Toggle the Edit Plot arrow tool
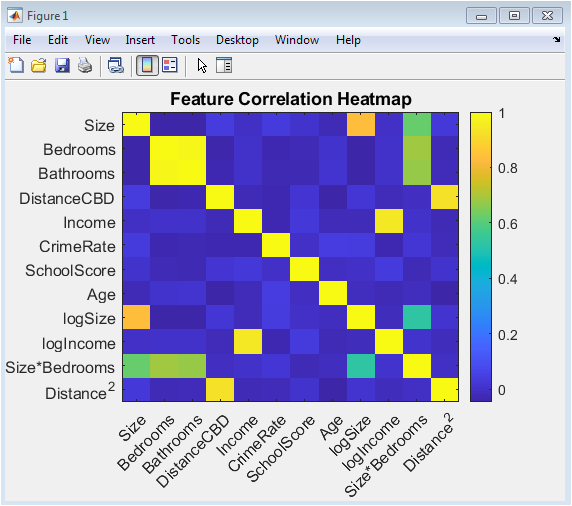This screenshot has height=506, width=572. (x=202, y=66)
